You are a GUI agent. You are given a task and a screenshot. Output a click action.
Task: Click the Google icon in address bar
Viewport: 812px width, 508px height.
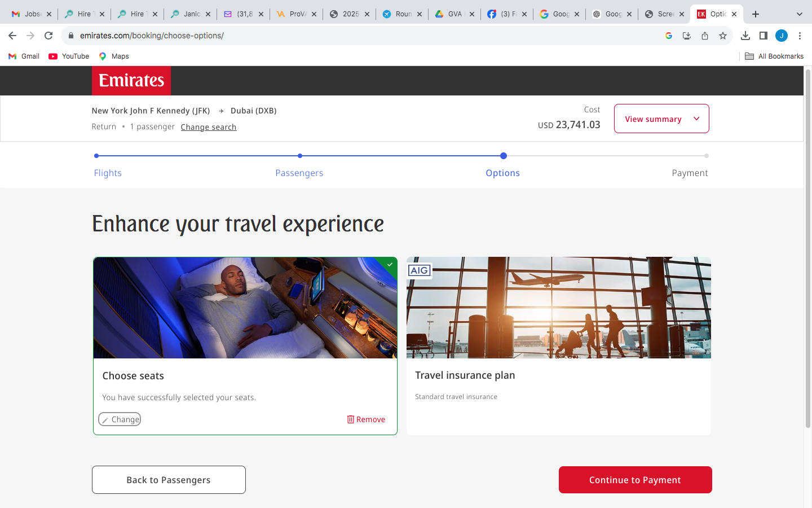point(669,36)
